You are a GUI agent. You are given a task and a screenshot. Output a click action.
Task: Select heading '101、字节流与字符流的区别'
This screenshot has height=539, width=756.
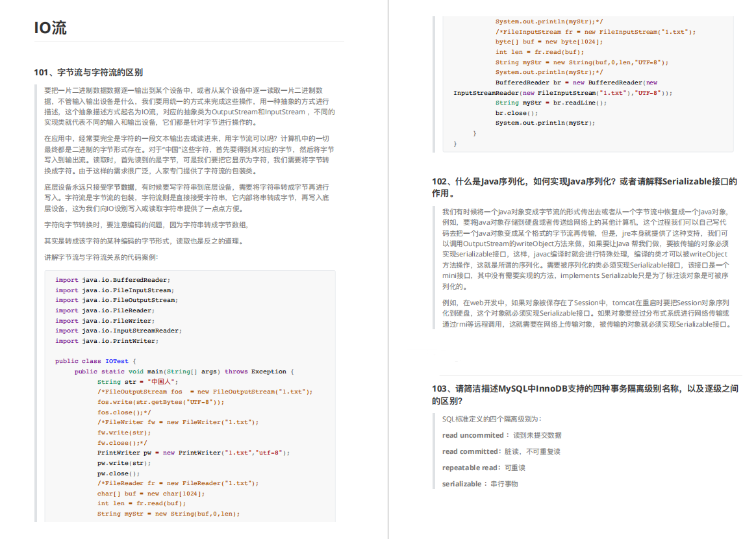tap(88, 72)
